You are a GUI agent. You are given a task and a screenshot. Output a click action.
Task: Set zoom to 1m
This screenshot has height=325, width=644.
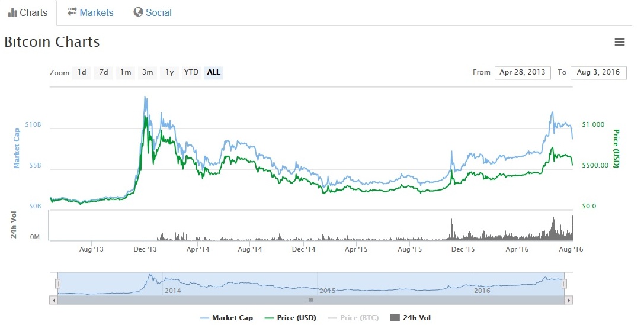coord(125,73)
